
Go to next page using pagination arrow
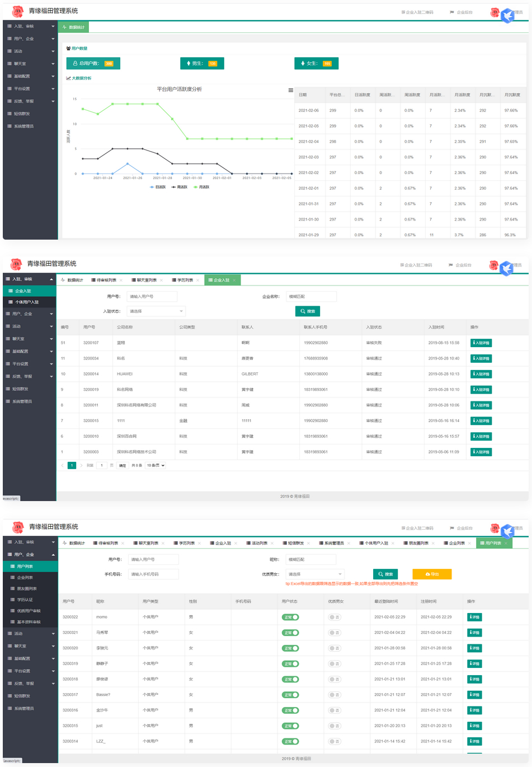pos(81,465)
